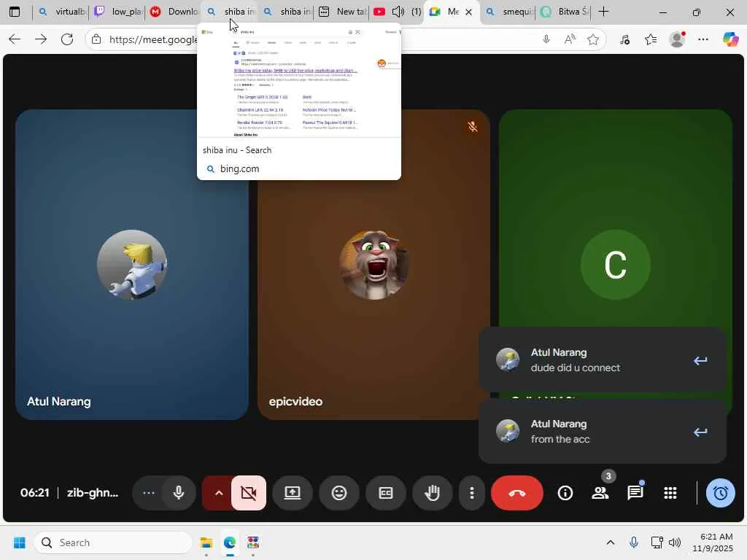Switch to the first shiba inu tab
Image resolution: width=747 pixels, height=560 pixels.
coord(231,12)
